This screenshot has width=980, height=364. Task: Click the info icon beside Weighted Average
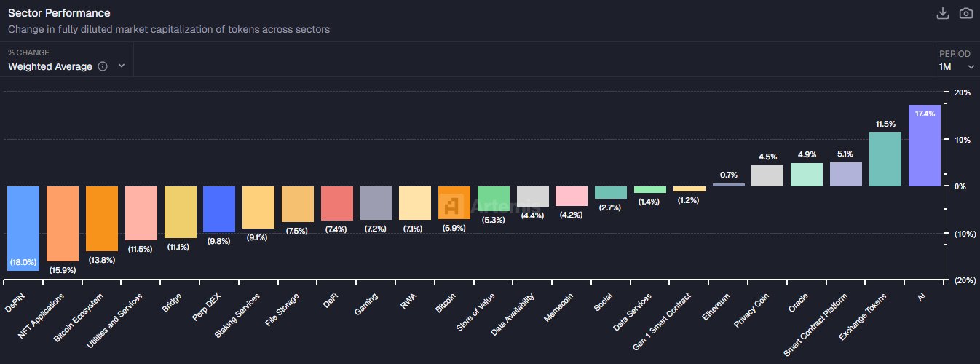[x=103, y=66]
